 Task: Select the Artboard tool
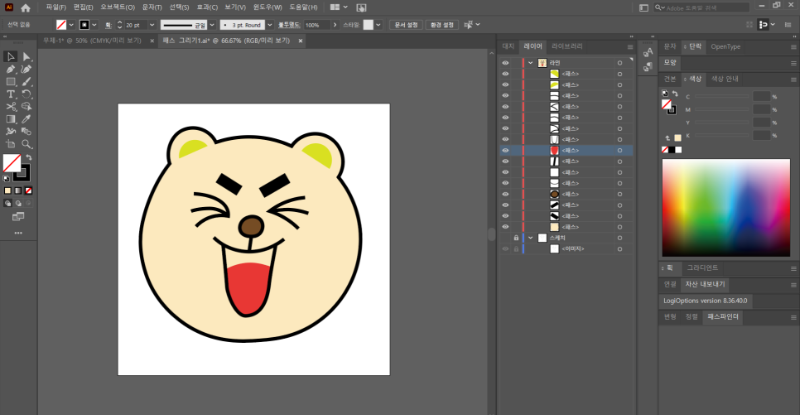point(11,144)
